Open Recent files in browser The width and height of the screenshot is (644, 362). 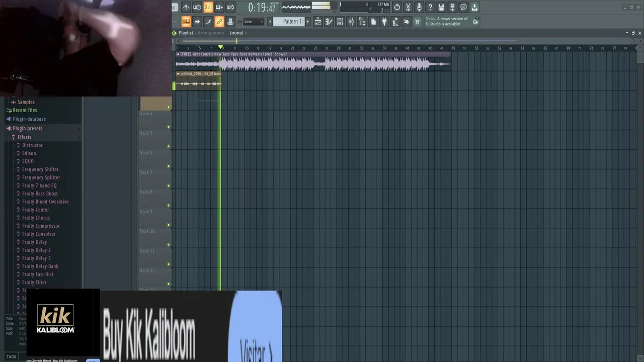coord(25,110)
